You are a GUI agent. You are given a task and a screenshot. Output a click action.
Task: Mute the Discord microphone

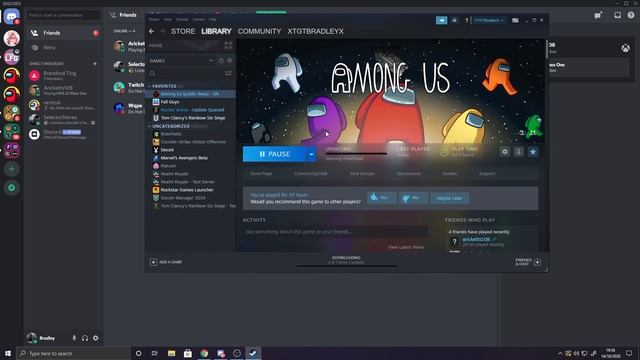(x=74, y=338)
